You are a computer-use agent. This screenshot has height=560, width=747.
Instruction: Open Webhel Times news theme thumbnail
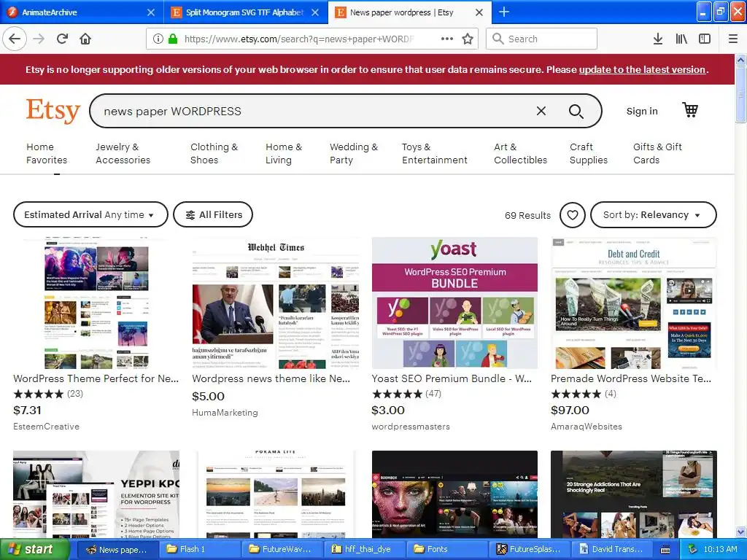click(x=275, y=303)
